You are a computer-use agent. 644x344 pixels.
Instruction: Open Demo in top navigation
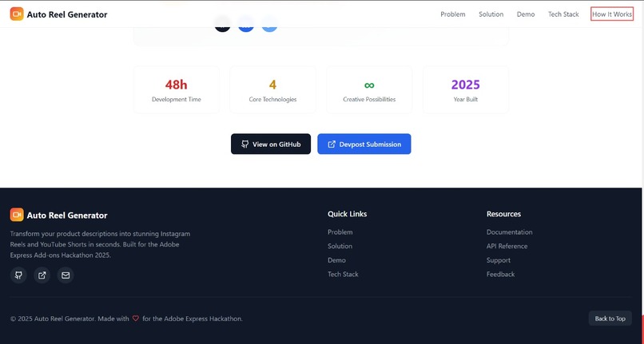[526, 14]
